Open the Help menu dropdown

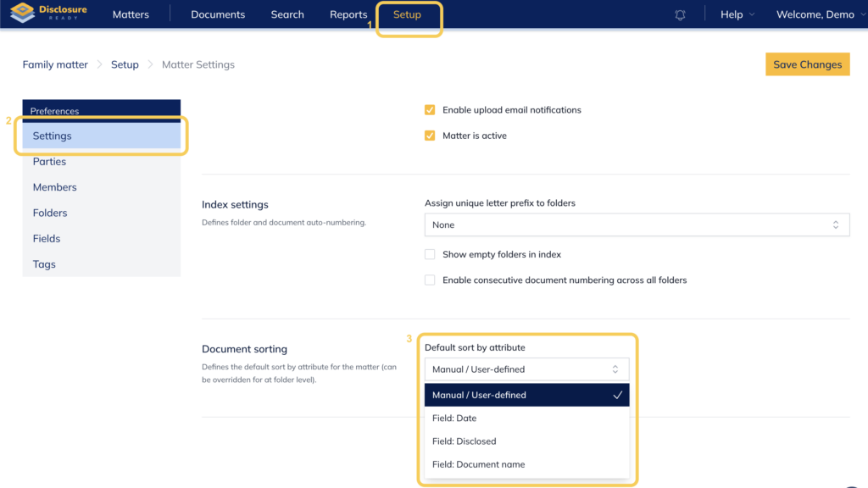tap(737, 14)
